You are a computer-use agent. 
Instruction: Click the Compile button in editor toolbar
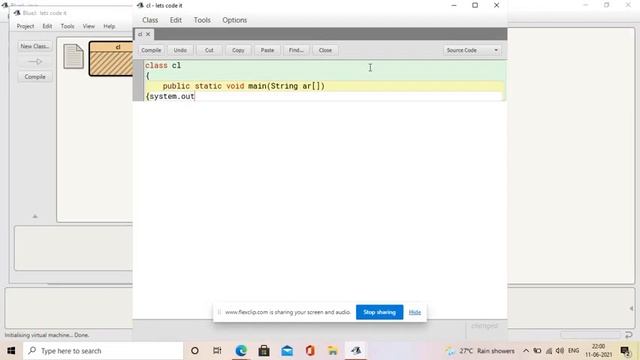(151, 50)
